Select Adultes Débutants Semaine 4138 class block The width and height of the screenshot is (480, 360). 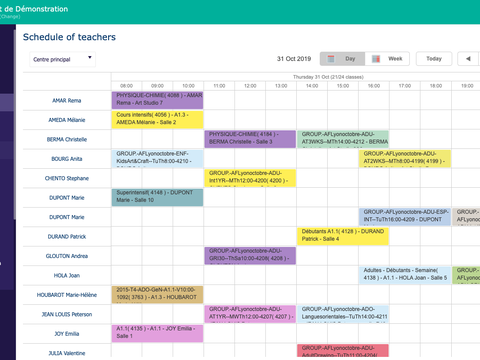point(405,275)
